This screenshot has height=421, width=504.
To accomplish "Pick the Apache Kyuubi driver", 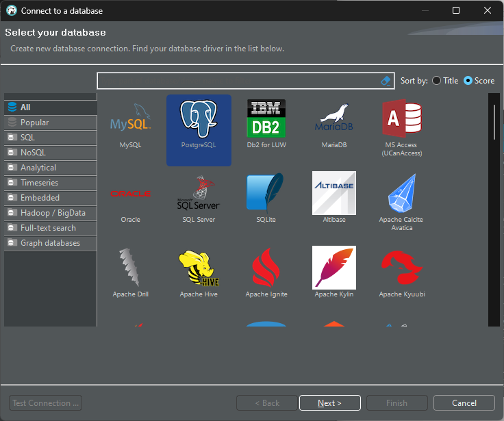I will click(402, 273).
